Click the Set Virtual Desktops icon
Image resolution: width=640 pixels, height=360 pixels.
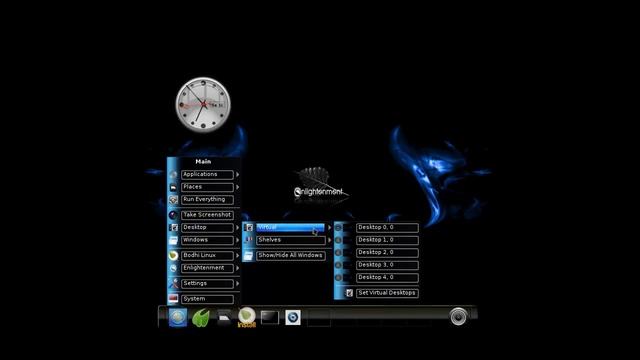click(x=349, y=293)
